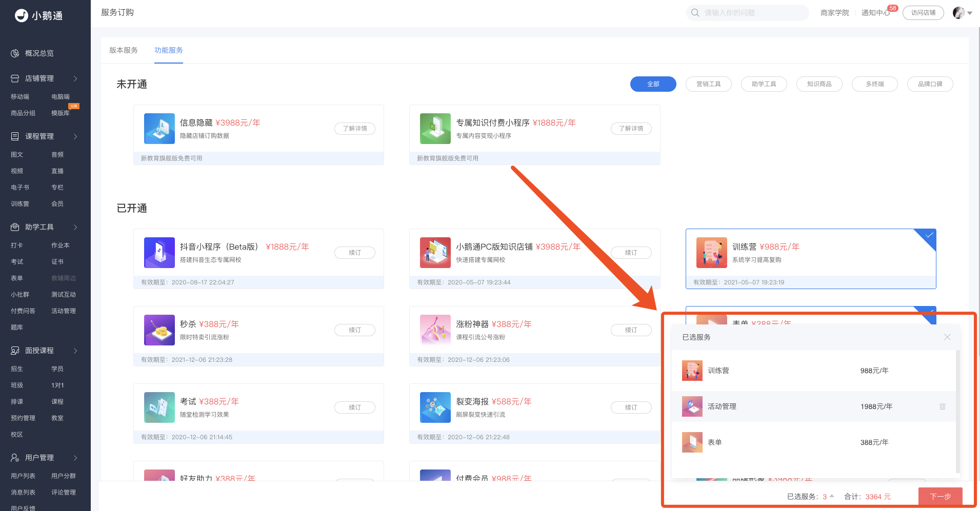Deselect the checked 训练营 service card
Screen dimensions: 980x511
pyautogui.click(x=810, y=258)
